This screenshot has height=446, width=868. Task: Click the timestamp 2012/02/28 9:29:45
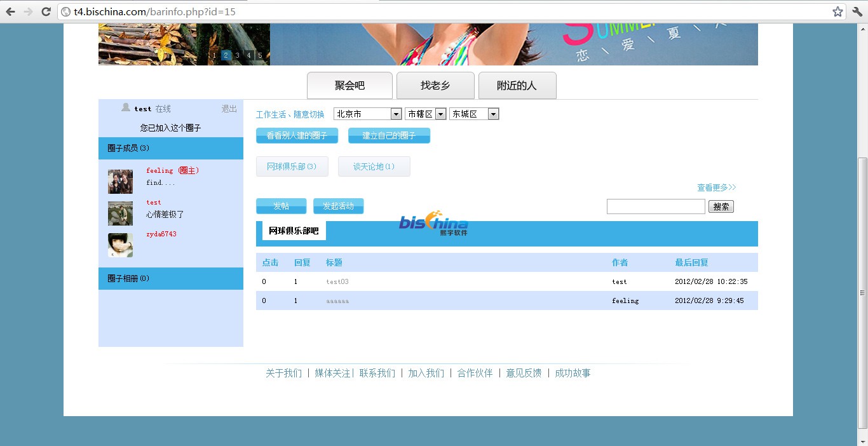point(709,301)
